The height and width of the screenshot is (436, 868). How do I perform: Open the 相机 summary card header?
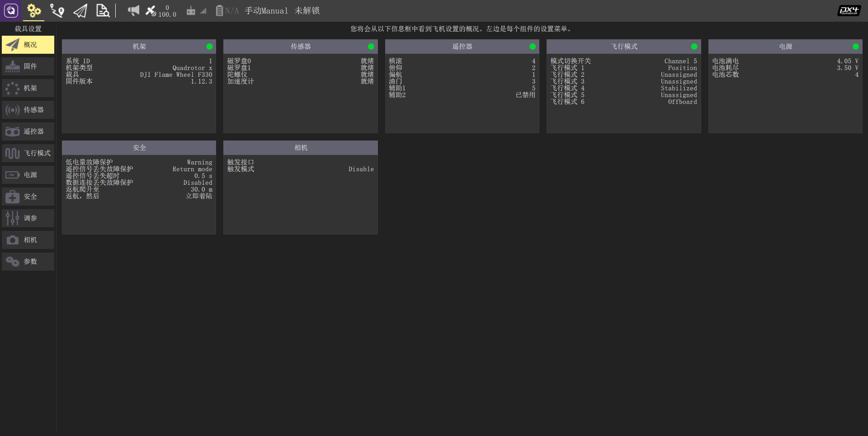click(301, 148)
